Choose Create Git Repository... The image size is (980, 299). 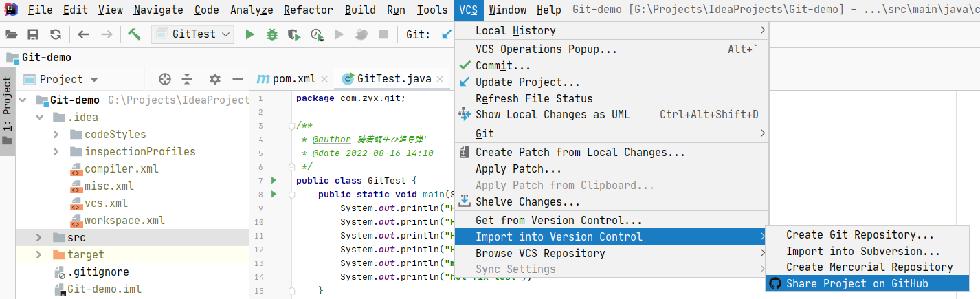click(x=867, y=235)
